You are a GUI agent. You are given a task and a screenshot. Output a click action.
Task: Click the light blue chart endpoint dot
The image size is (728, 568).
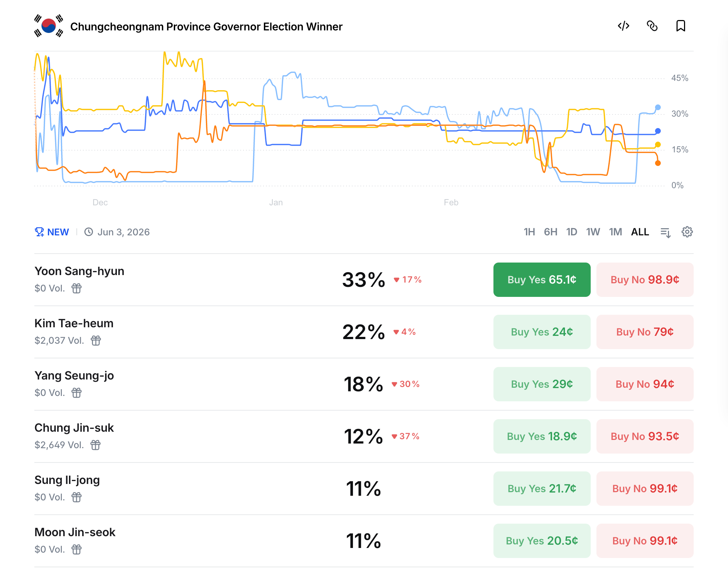coord(658,107)
